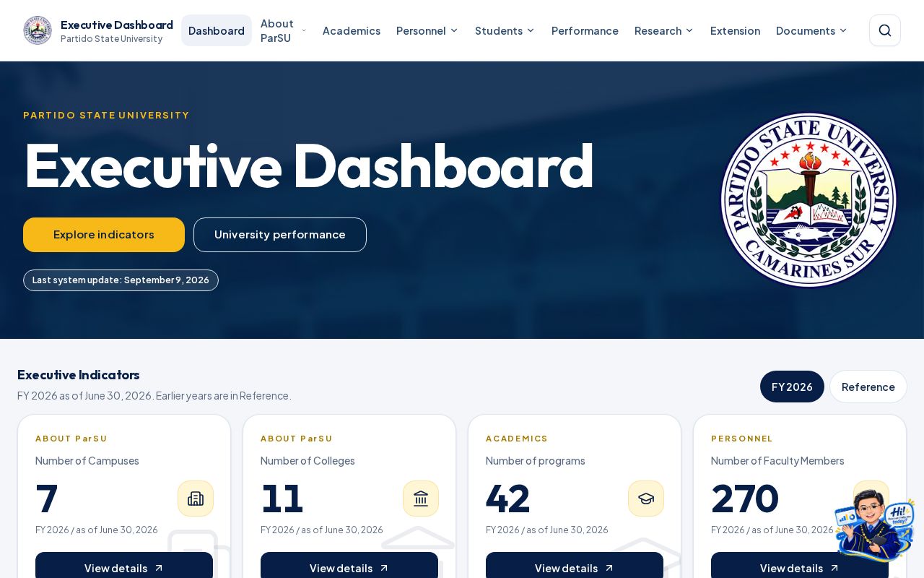The height and width of the screenshot is (578, 924).
Task: Click the Documents menu label
Action: point(806,30)
